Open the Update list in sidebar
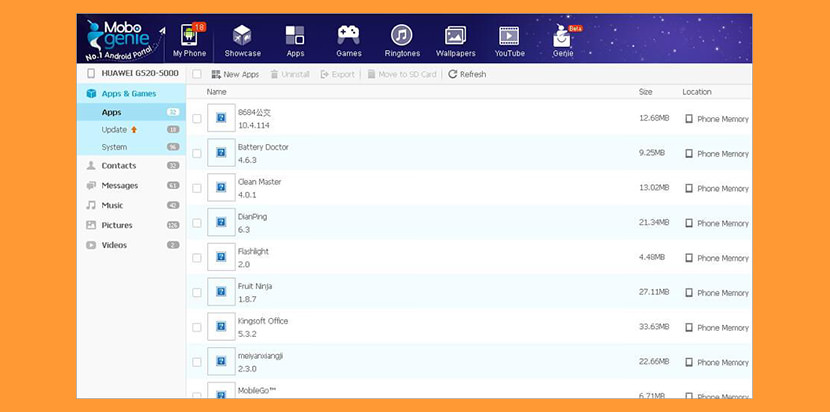Image resolution: width=830 pixels, height=412 pixels. pyautogui.click(x=132, y=130)
